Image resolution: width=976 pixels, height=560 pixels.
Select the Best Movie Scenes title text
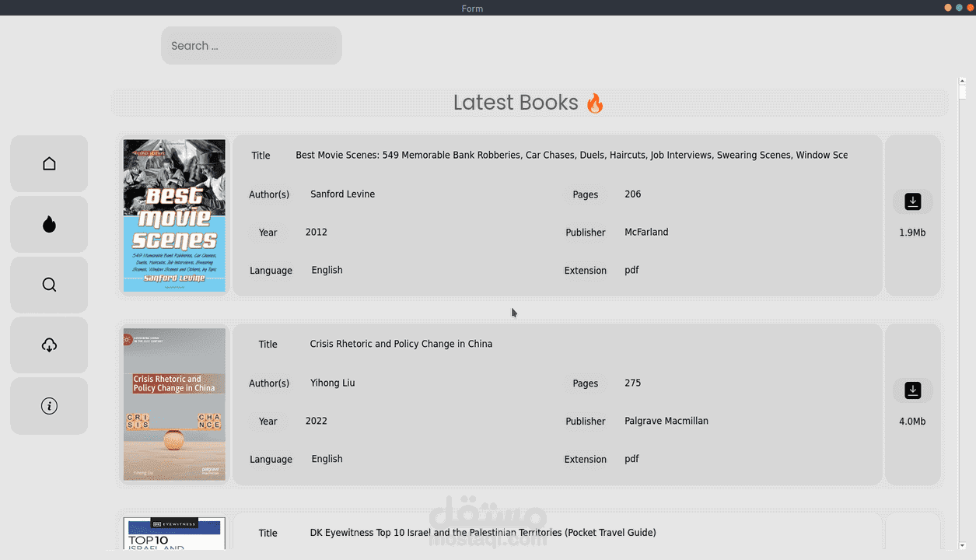(x=572, y=156)
